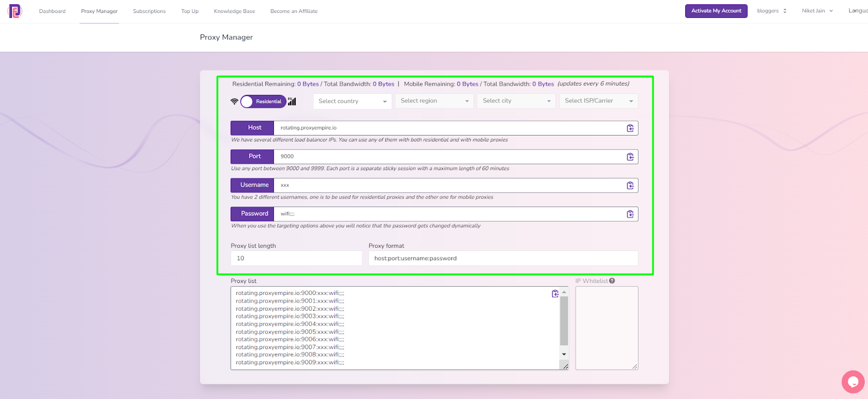The width and height of the screenshot is (868, 399).
Task: Go to the Dashboard tab
Action: click(x=52, y=11)
